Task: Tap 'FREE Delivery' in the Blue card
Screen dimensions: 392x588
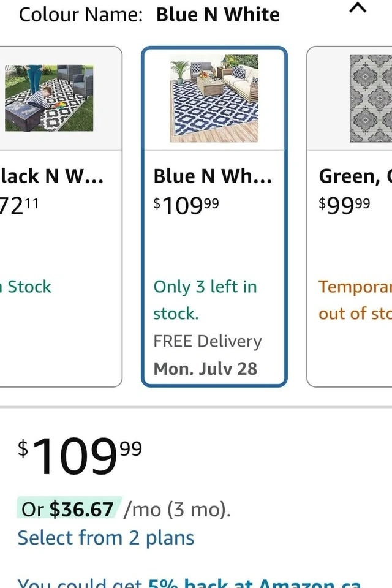Action: point(207,341)
